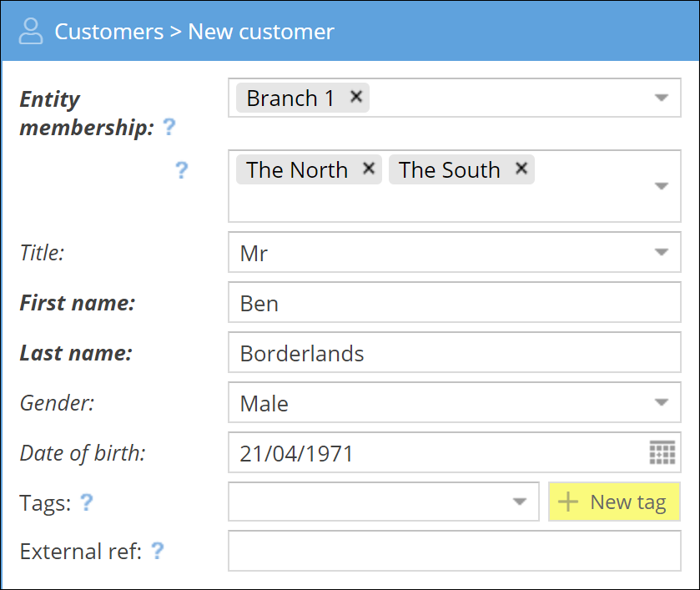Remove The North chip
Viewport: 700px width, 590px height.
[x=369, y=169]
